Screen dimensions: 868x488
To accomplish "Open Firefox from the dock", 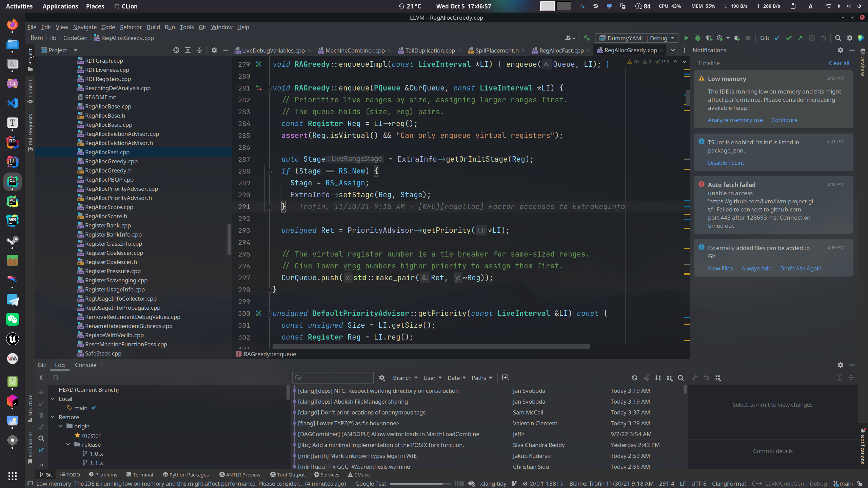I will click(13, 24).
